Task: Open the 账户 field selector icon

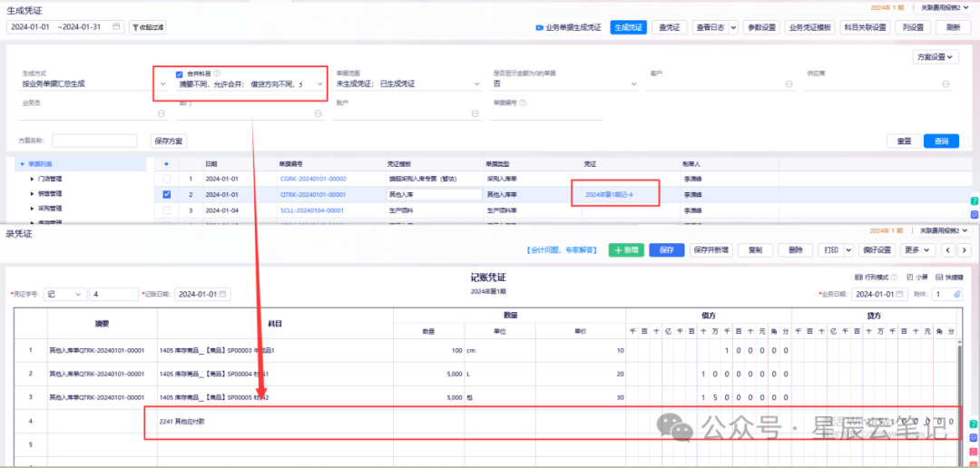Action: tap(475, 113)
